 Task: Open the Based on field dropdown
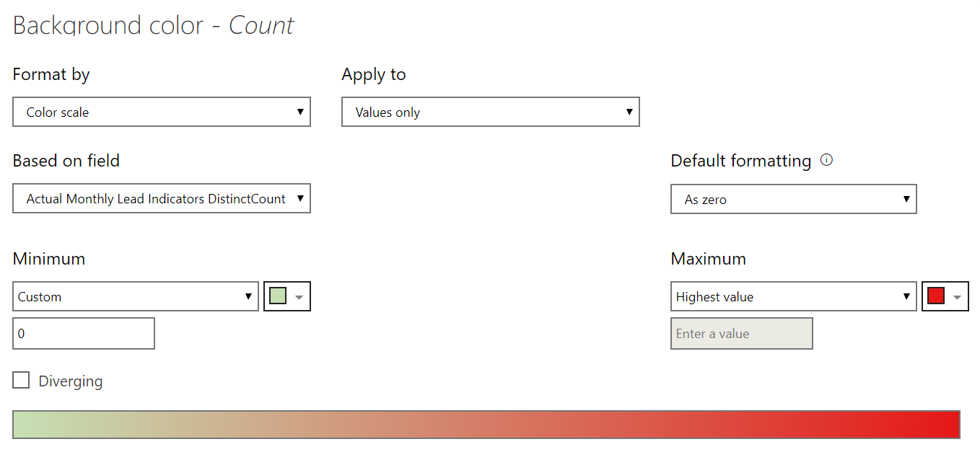[162, 198]
